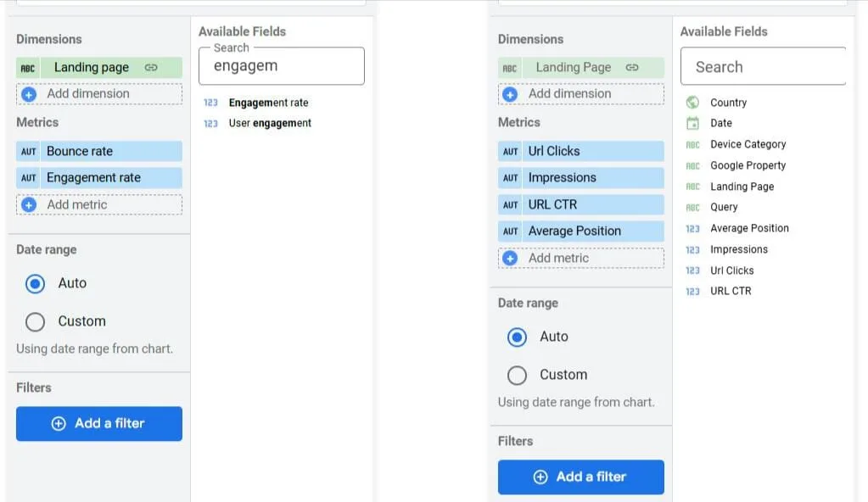Select Device Category in Available Fields
Image resolution: width=868 pixels, height=502 pixels.
click(x=748, y=144)
